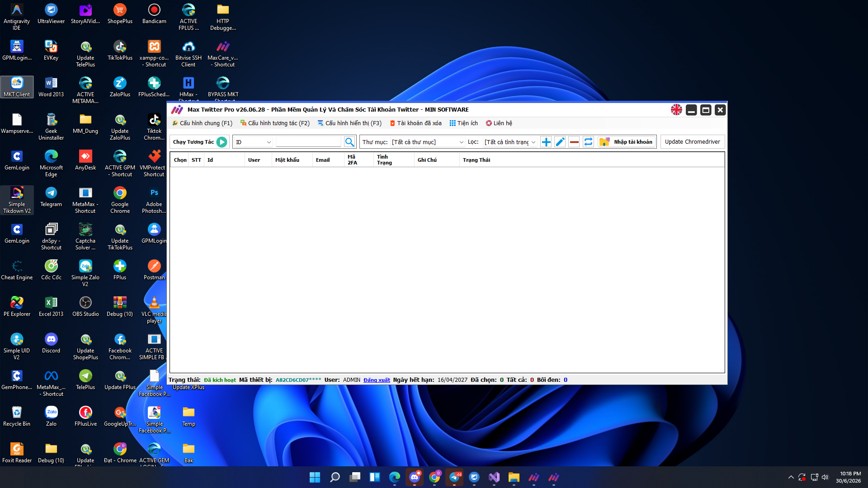Switch language via the UK flag icon
This screenshot has height=488, width=868.
point(676,110)
